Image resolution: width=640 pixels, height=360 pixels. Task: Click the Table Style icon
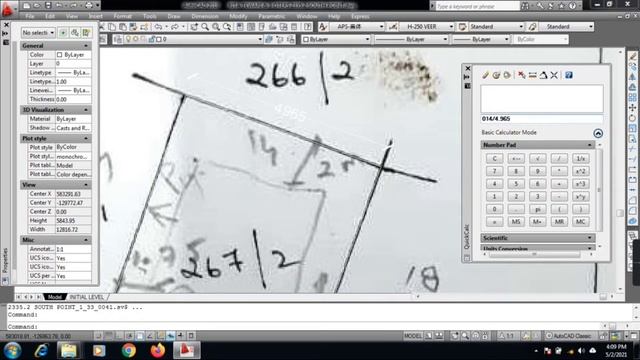point(462,27)
